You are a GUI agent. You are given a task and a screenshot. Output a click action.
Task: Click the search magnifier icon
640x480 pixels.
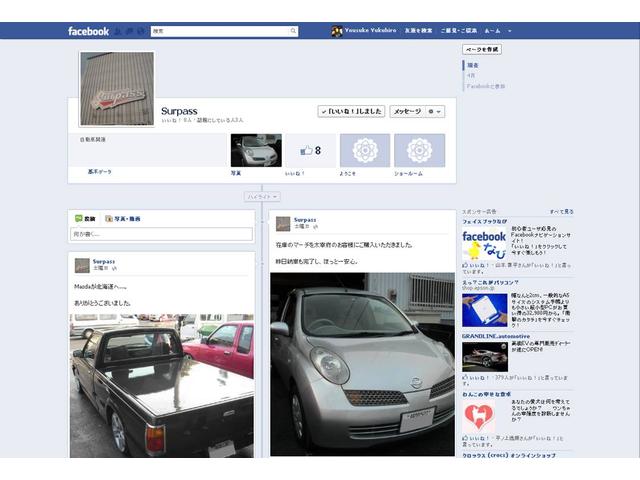tap(293, 31)
